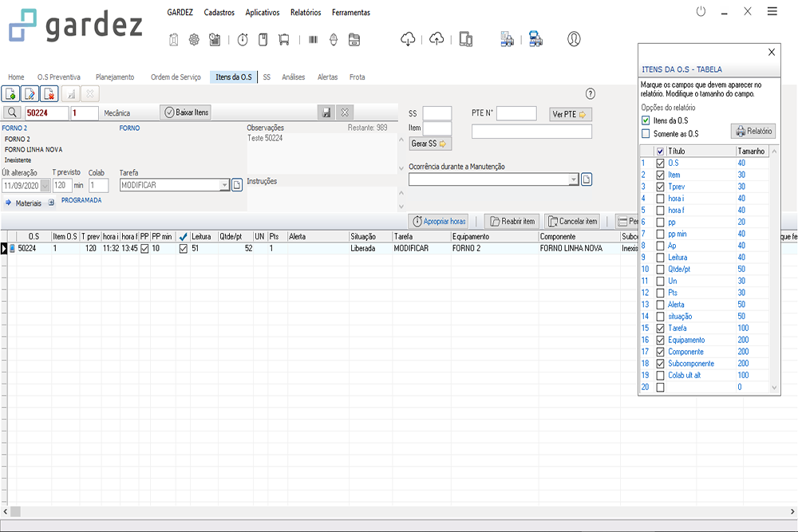
Task: Click the new item document icon
Action: click(x=10, y=94)
